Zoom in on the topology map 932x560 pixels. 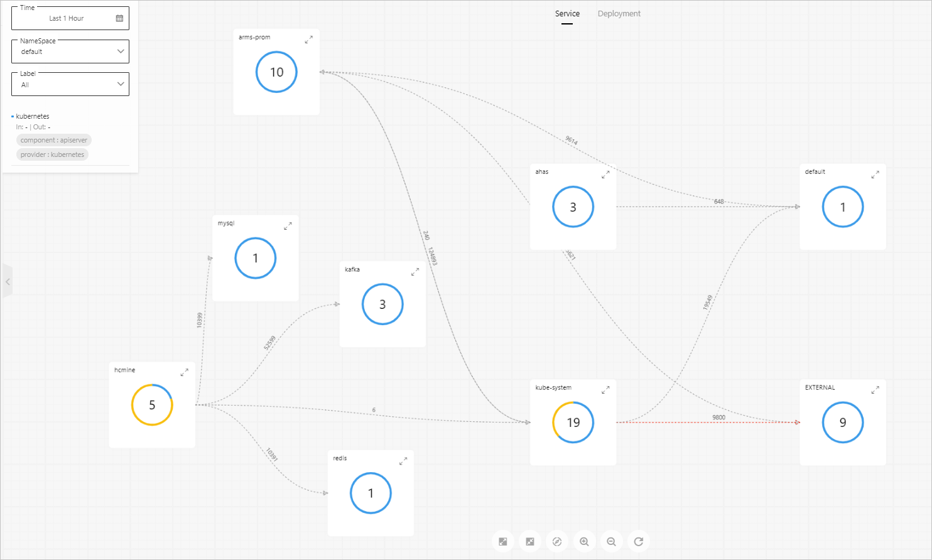pyautogui.click(x=584, y=542)
